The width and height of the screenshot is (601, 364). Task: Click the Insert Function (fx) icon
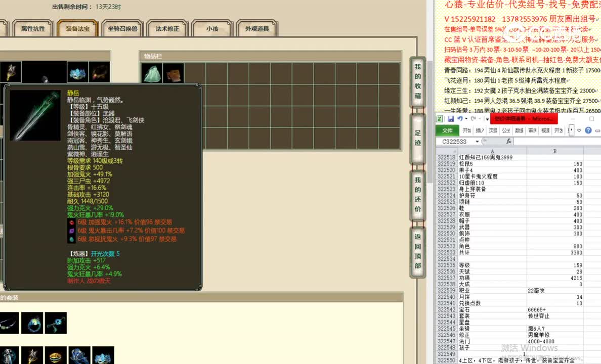pos(509,141)
